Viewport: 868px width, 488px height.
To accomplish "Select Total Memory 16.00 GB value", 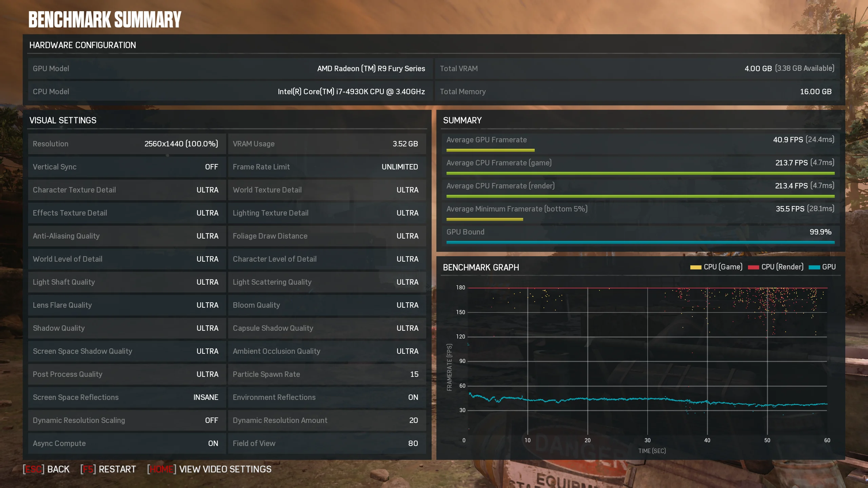I will [815, 91].
